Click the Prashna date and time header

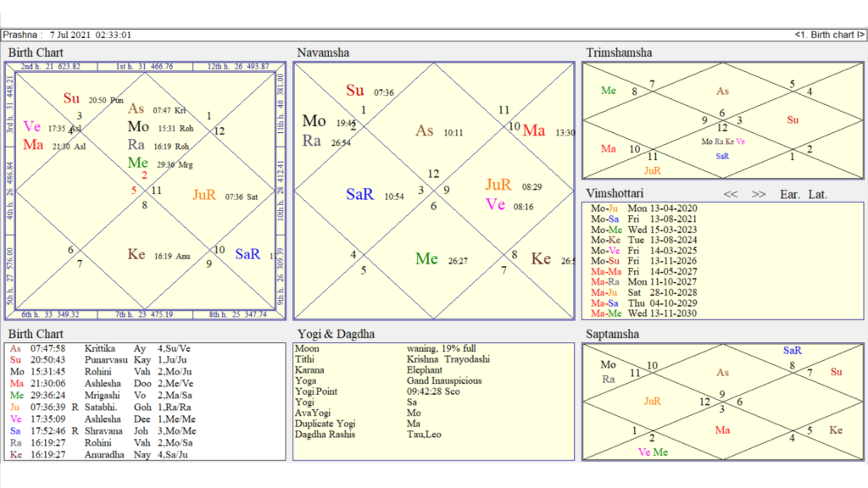[67, 35]
